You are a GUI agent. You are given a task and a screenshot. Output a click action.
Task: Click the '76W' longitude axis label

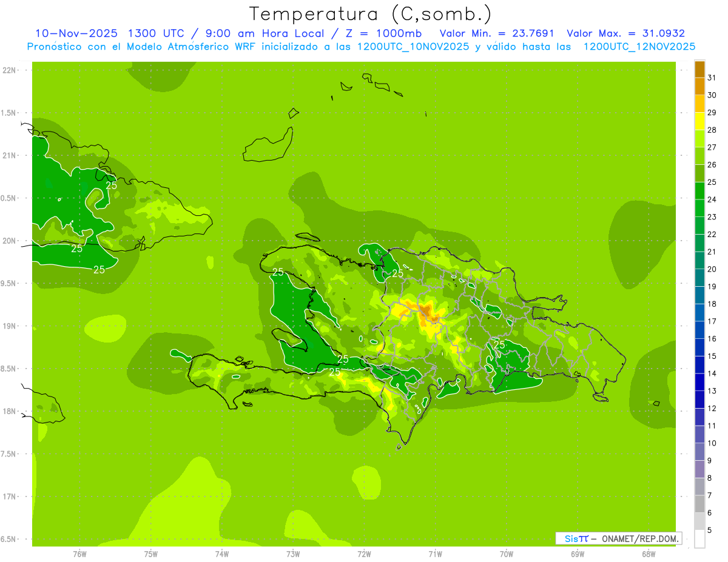(79, 554)
